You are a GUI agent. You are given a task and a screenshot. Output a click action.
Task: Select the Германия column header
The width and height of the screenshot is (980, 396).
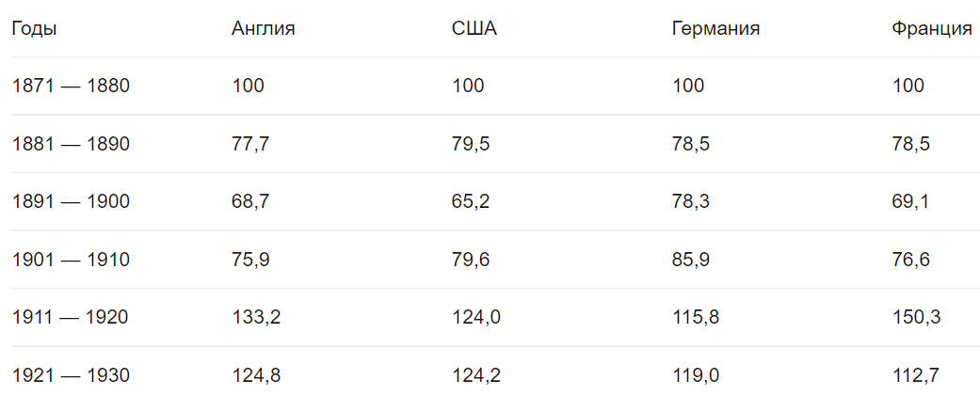(716, 29)
